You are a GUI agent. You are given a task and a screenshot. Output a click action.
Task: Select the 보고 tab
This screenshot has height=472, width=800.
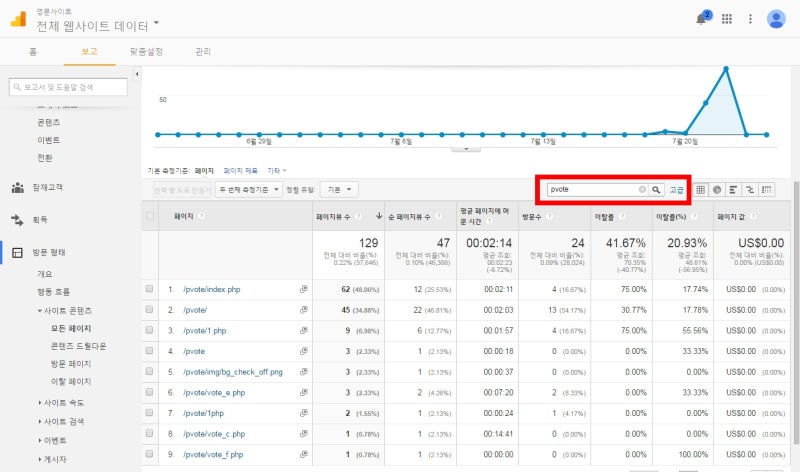coord(89,52)
